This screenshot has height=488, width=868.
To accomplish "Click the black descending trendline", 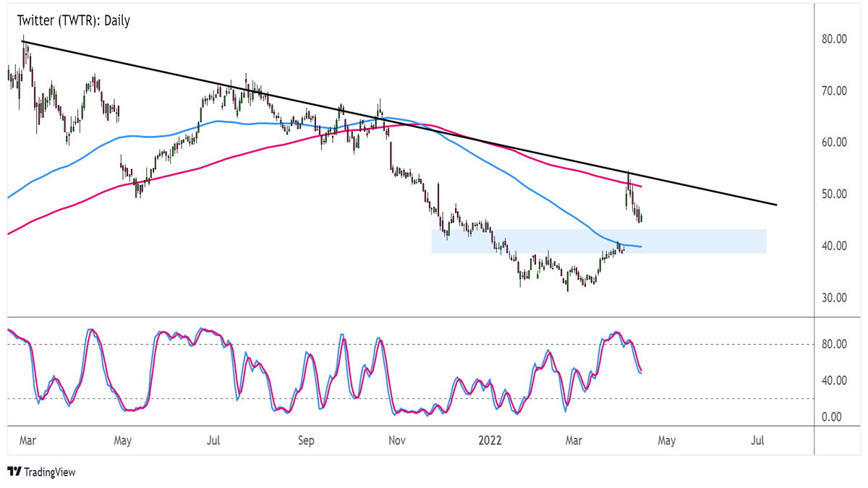I will coord(399,124).
